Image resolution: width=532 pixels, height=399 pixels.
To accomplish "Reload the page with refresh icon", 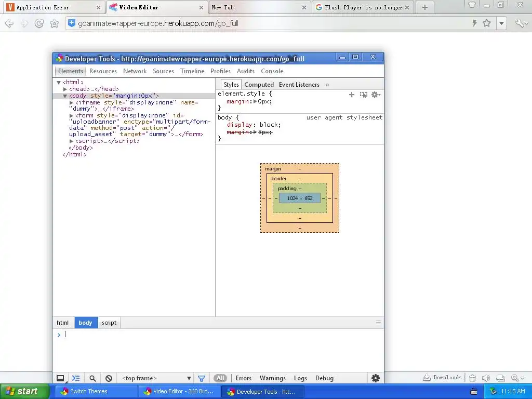I will pyautogui.click(x=39, y=23).
